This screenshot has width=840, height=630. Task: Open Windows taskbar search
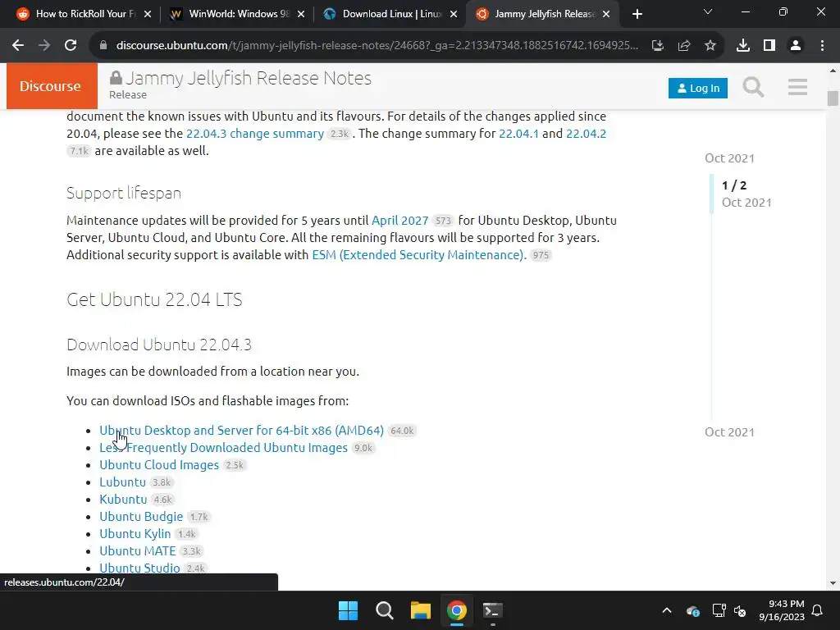[384, 610]
